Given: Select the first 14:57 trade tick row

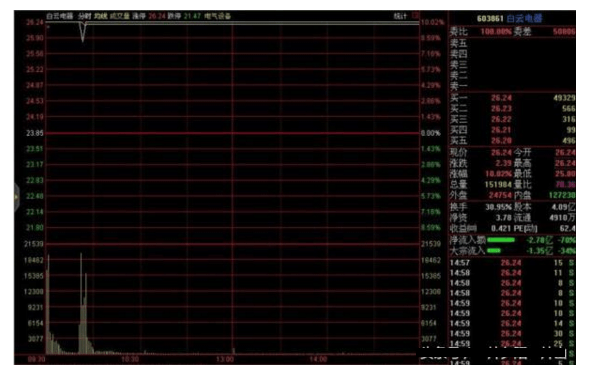Looking at the screenshot, I should point(512,263).
